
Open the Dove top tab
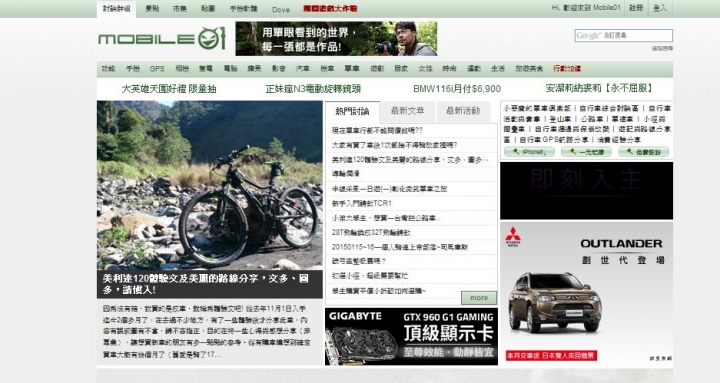tap(281, 9)
